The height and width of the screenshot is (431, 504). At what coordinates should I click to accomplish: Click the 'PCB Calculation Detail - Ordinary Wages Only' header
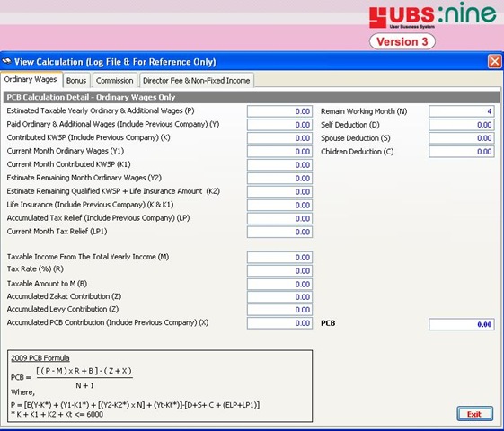click(91, 97)
